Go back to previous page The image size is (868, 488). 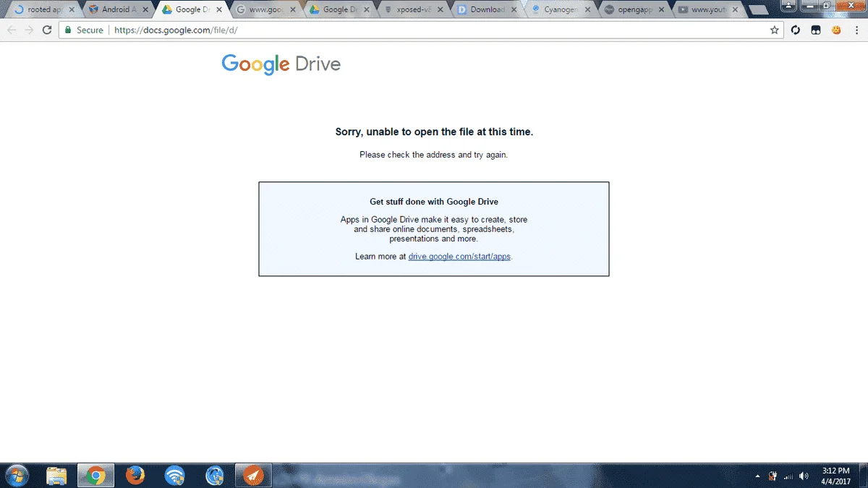pyautogui.click(x=12, y=30)
